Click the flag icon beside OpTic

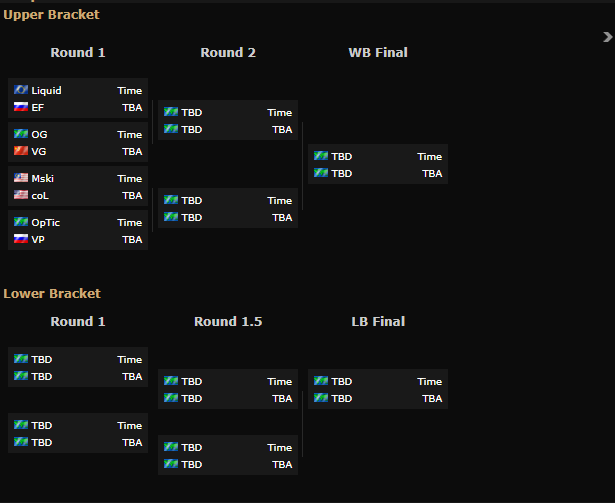click(20, 222)
